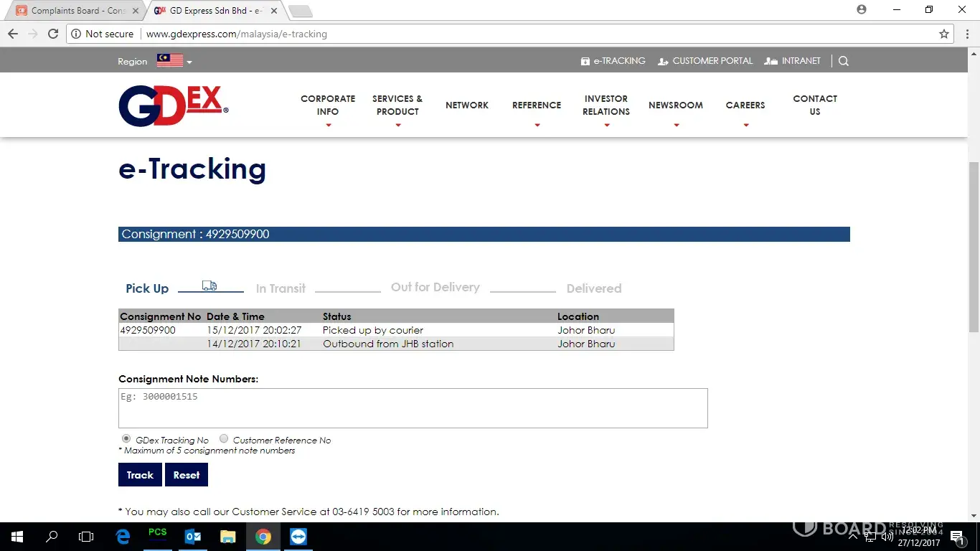Click the Chrome reload page icon
The width and height of the screenshot is (980, 551).
(52, 34)
